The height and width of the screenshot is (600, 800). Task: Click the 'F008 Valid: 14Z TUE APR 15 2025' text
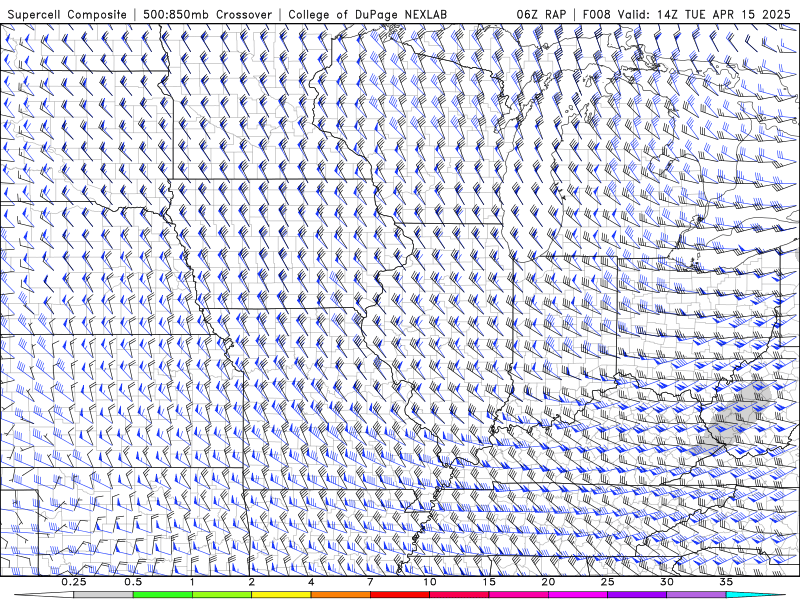click(x=688, y=14)
